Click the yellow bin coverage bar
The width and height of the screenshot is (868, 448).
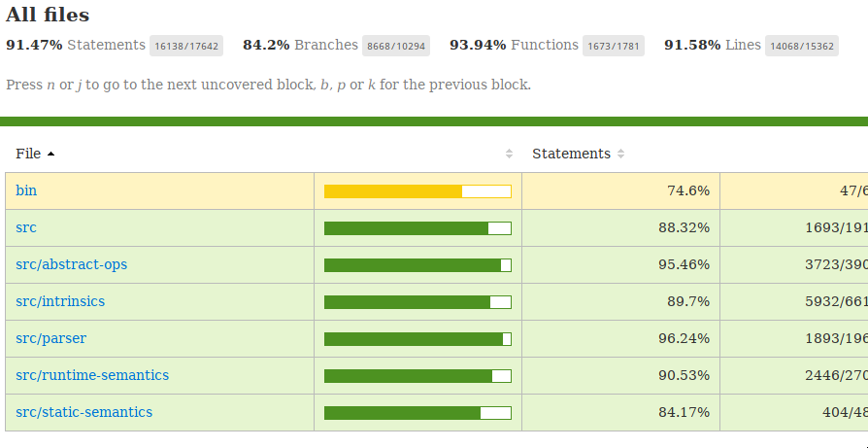click(417, 191)
